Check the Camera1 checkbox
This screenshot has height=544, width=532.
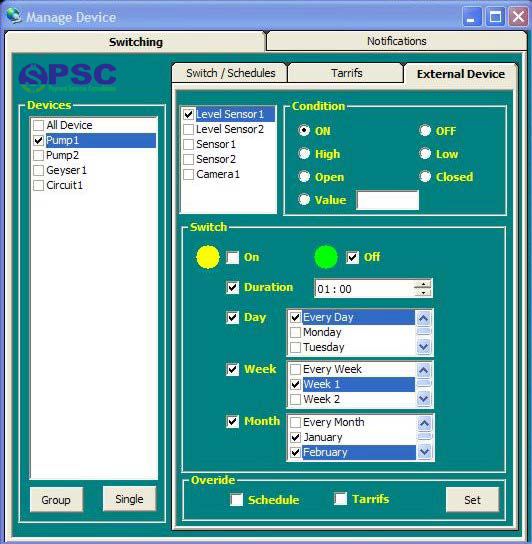tap(188, 174)
